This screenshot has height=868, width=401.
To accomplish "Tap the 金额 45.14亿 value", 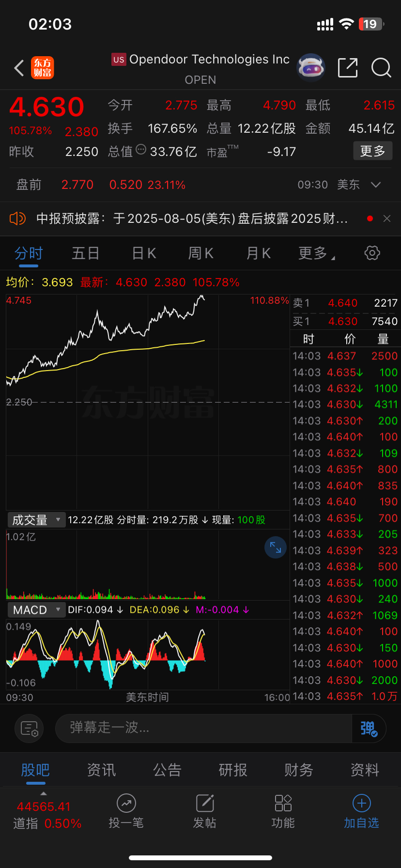I will click(371, 128).
